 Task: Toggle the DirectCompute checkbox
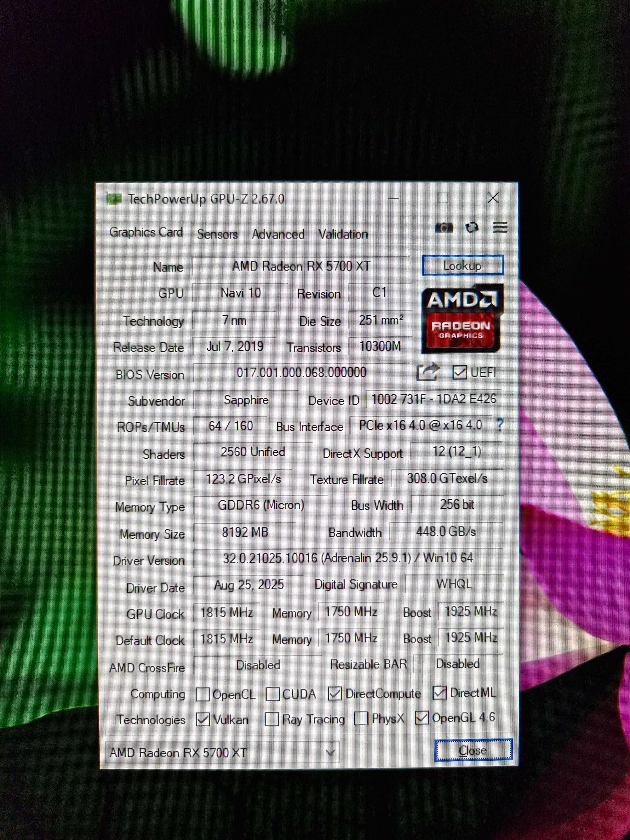pyautogui.click(x=335, y=694)
